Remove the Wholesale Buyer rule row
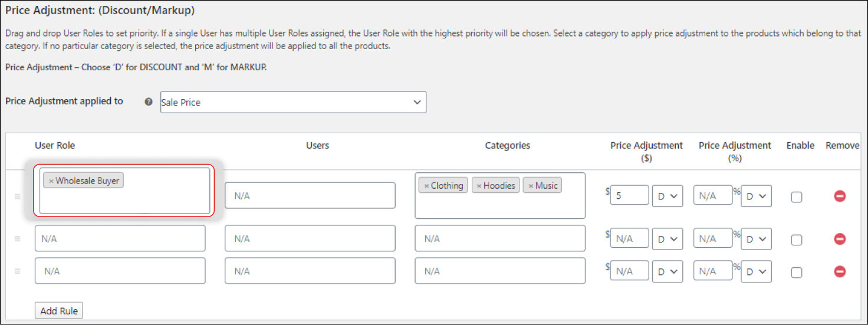This screenshot has height=325, width=868. point(840,196)
